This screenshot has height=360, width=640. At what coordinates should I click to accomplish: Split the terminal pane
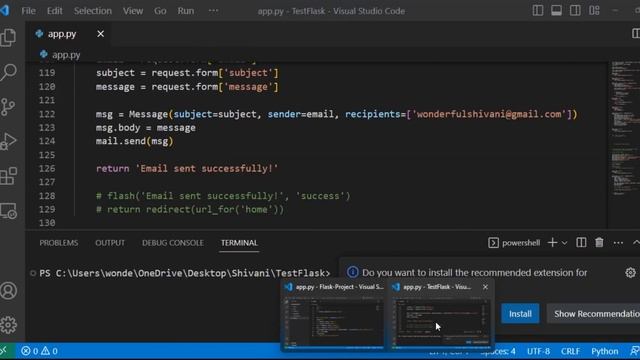581,242
